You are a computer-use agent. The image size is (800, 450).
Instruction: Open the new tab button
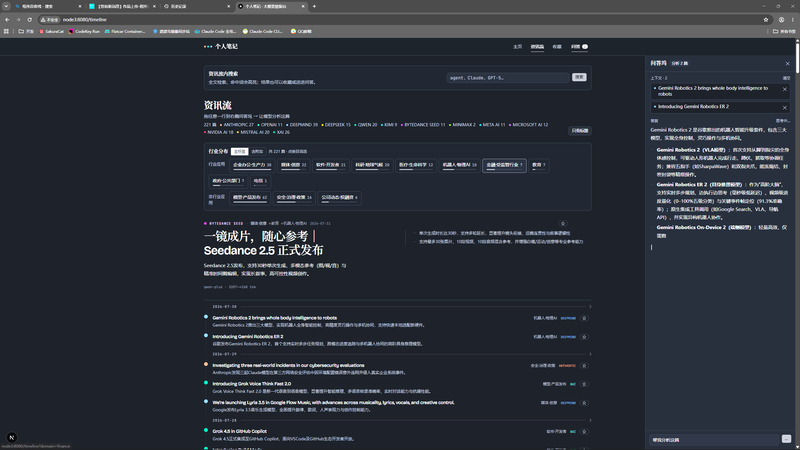tap(314, 6)
